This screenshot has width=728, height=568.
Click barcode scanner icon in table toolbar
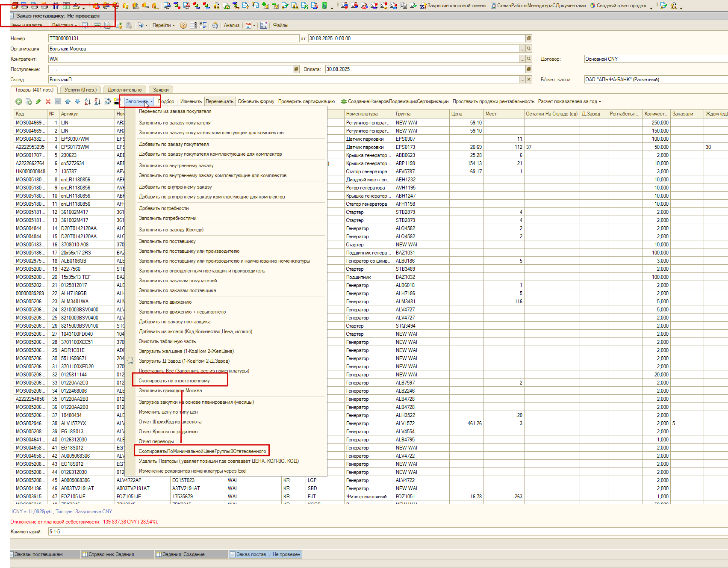point(116,101)
